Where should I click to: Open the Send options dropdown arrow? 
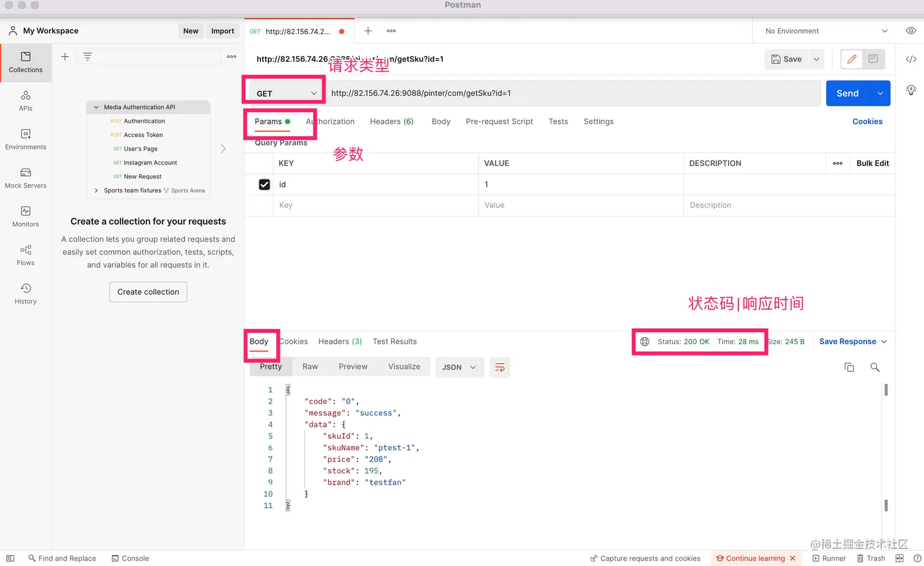(880, 93)
